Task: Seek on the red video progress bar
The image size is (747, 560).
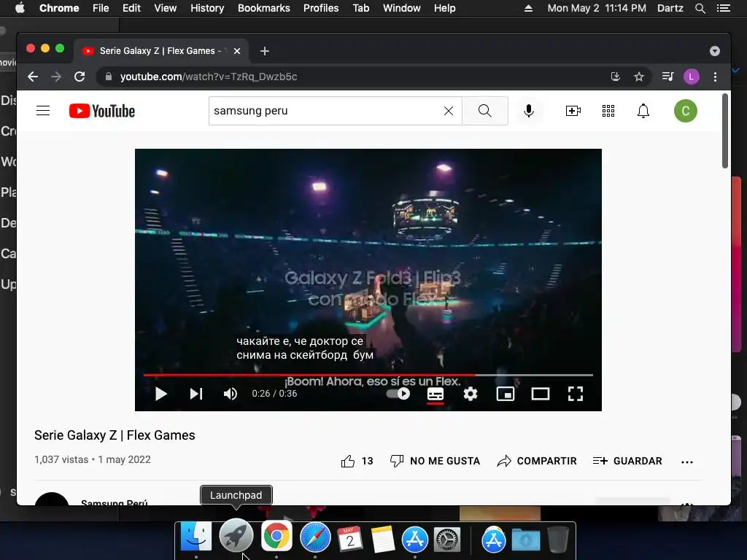Action: tap(368, 376)
